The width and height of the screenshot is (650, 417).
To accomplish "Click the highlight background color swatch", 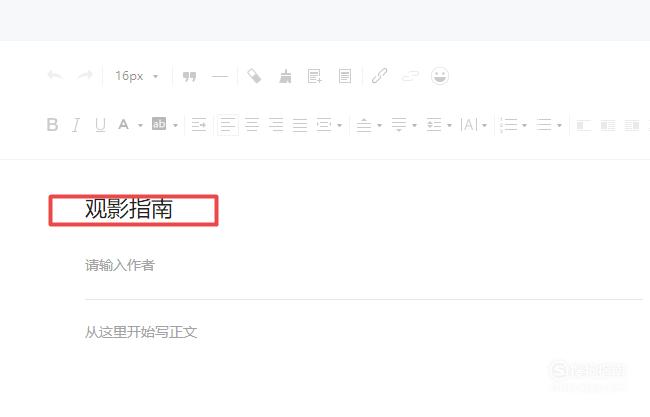I will (x=159, y=124).
